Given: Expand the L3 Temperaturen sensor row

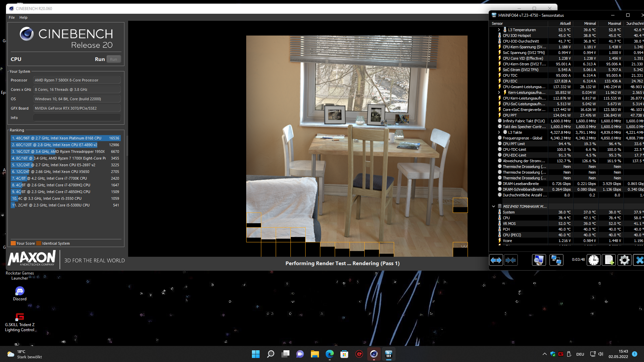Looking at the screenshot, I should 499,30.
